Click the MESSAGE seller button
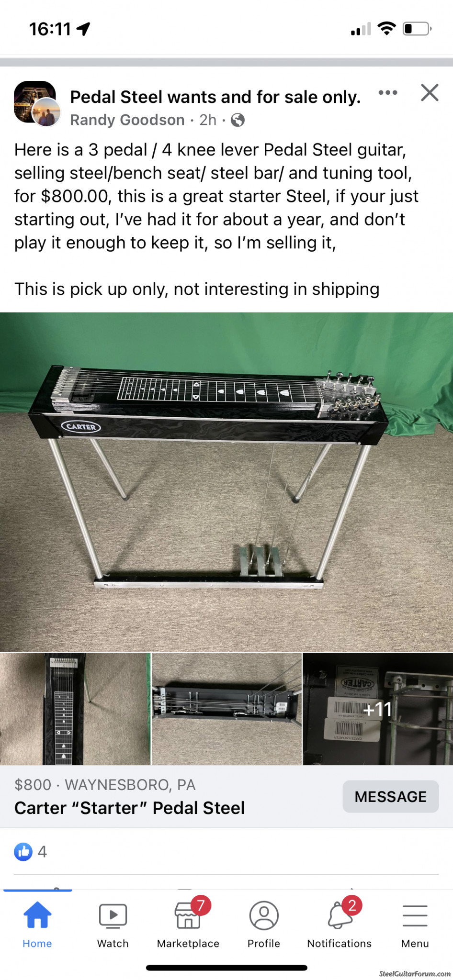Image resolution: width=453 pixels, height=980 pixels. pyautogui.click(x=391, y=796)
